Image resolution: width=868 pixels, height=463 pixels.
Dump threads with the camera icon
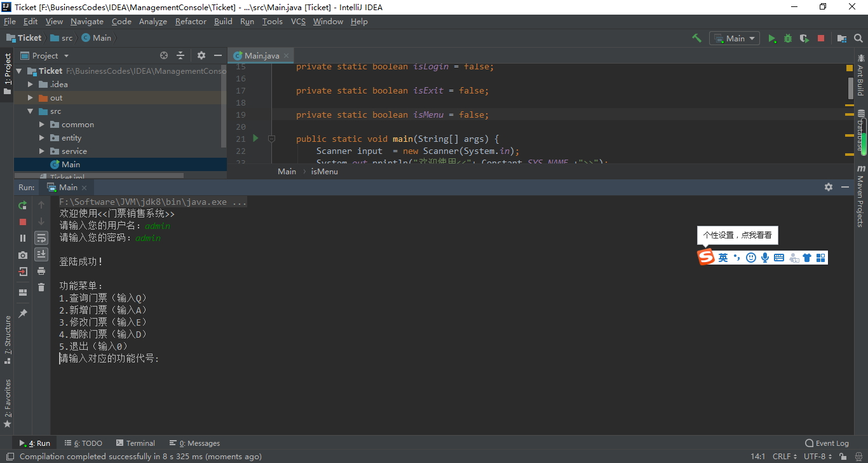click(x=23, y=255)
